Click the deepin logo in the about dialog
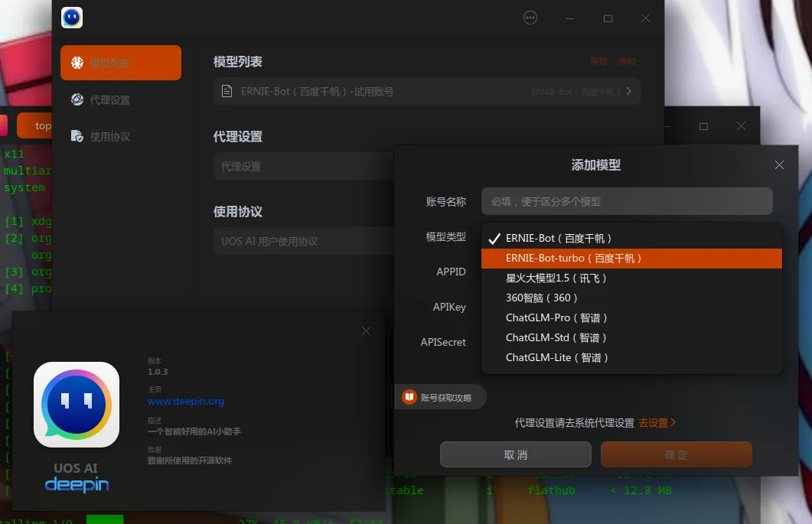 click(77, 485)
